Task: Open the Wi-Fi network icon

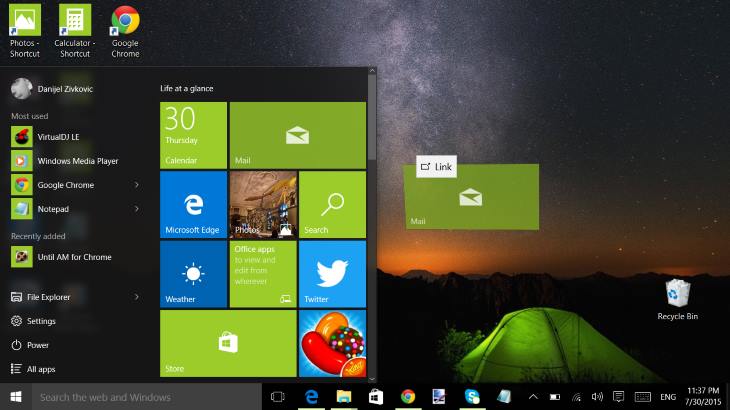Action: point(576,397)
